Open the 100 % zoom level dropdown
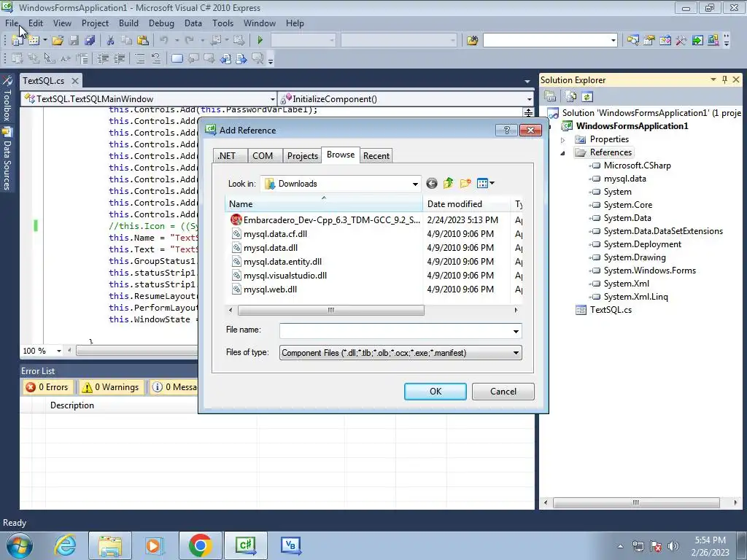 pos(59,351)
